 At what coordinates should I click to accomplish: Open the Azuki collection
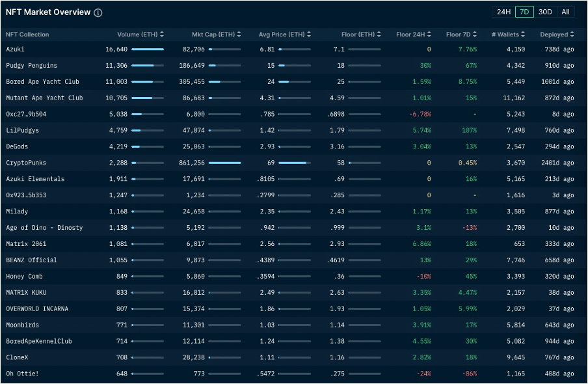pyautogui.click(x=16, y=49)
